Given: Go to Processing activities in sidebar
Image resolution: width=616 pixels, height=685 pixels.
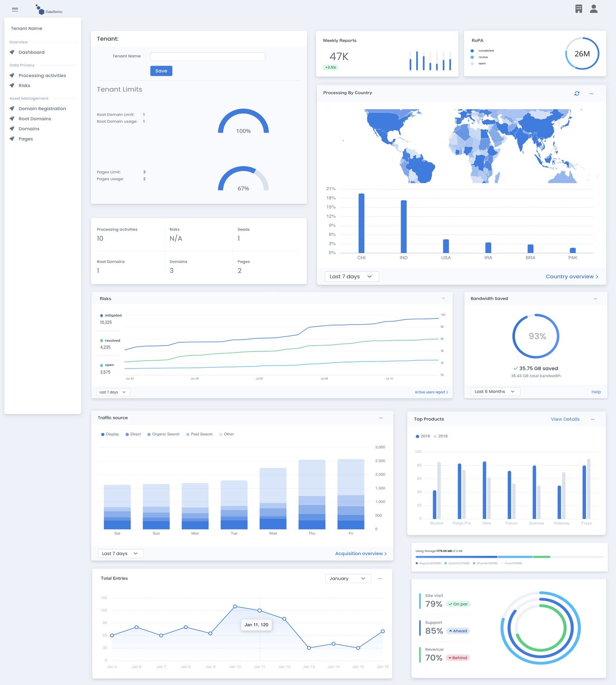Looking at the screenshot, I should (x=42, y=76).
